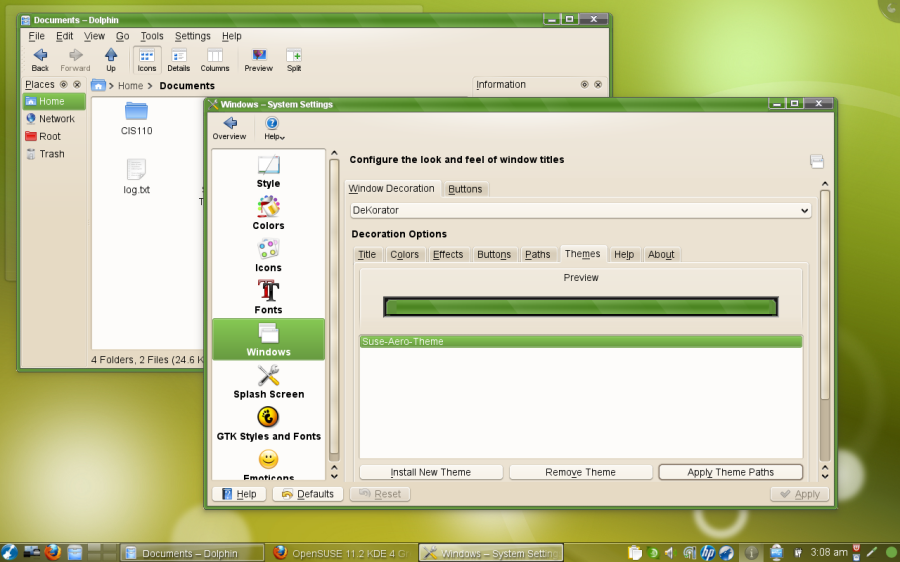Select Emoticons in settings sidebar
The image size is (900, 562).
click(x=268, y=464)
